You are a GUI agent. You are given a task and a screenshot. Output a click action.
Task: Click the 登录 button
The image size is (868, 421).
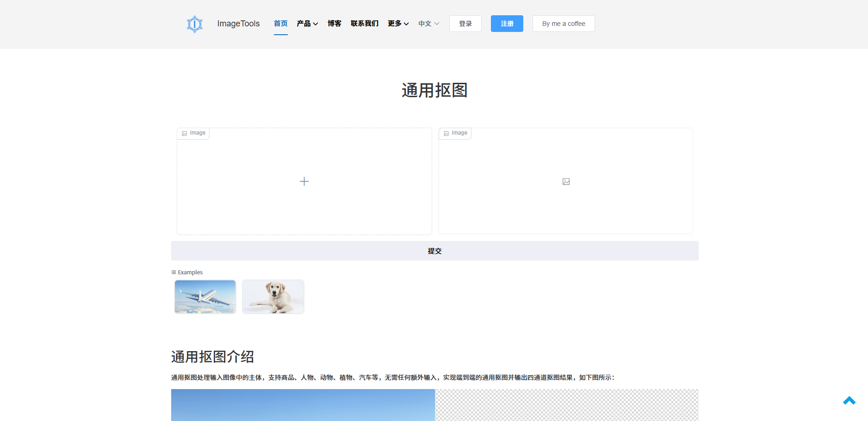click(465, 24)
